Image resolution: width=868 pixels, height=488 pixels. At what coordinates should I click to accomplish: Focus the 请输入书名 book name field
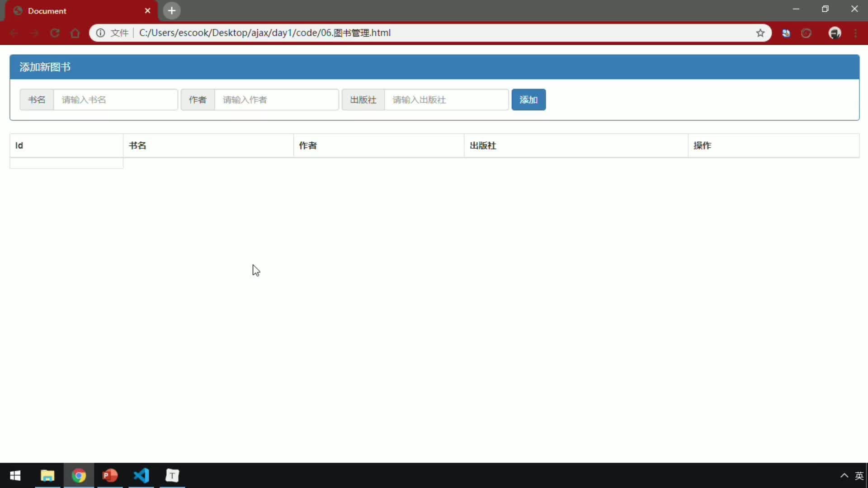tap(116, 100)
